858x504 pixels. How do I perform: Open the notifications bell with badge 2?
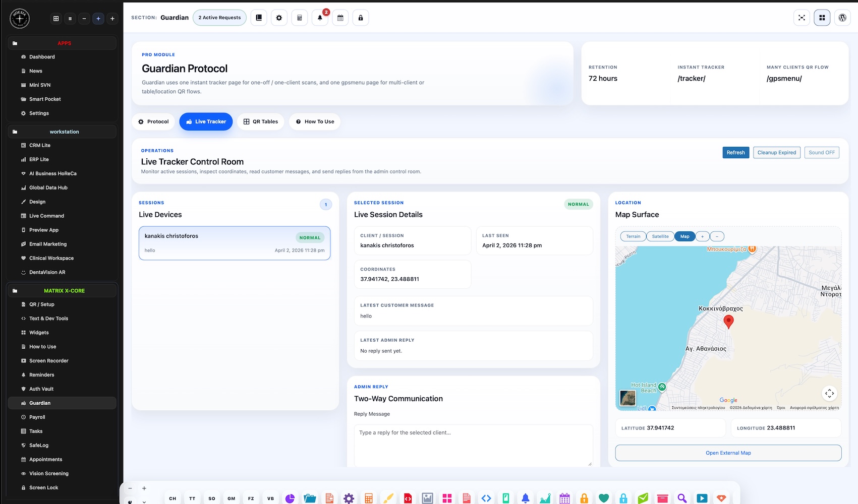coord(320,18)
